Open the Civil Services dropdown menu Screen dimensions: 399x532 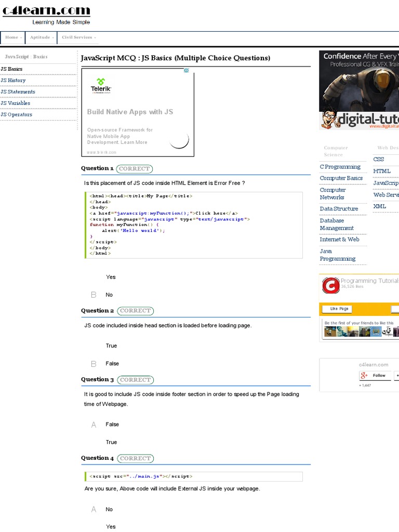78,37
